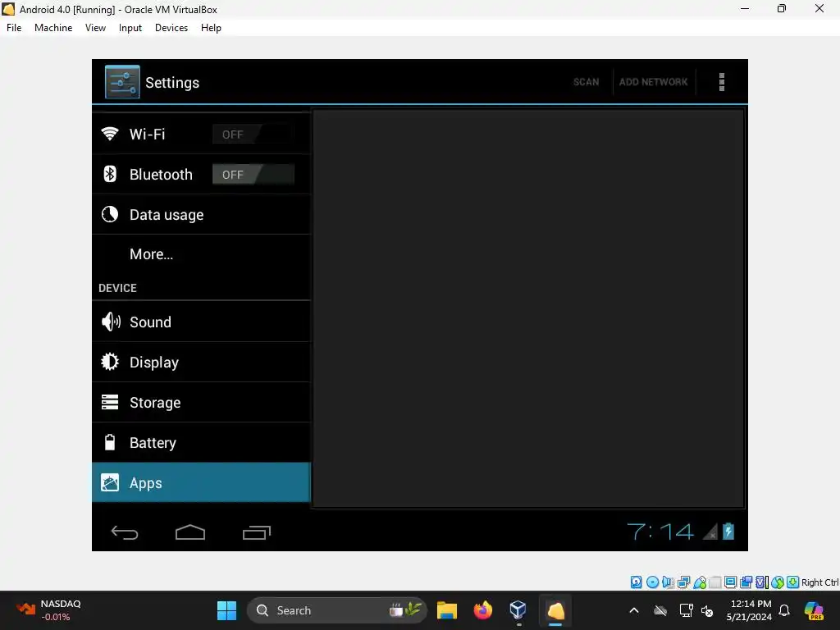Open the File menu
Viewport: 840px width, 630px height.
(x=14, y=28)
